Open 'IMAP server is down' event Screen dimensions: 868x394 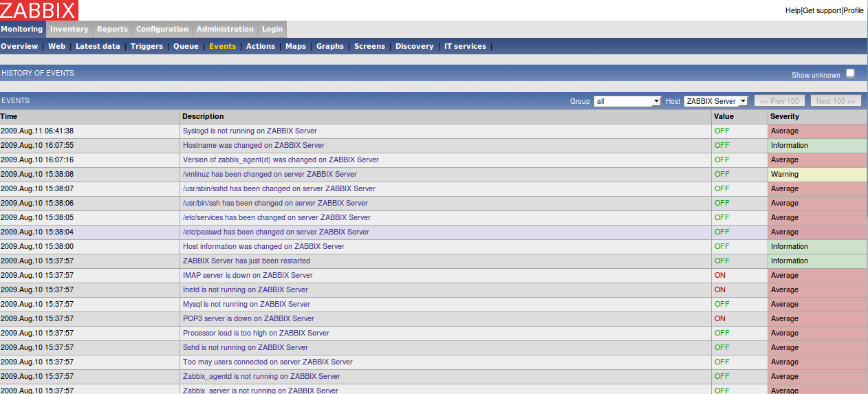pyautogui.click(x=248, y=275)
